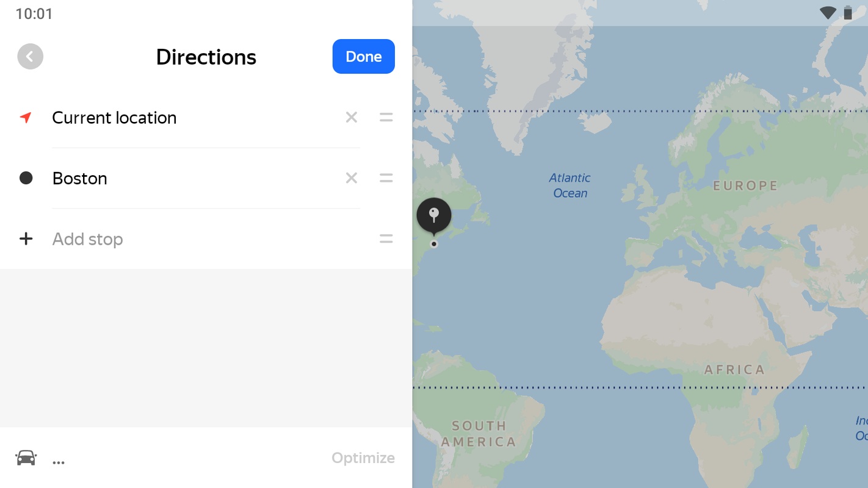Image resolution: width=868 pixels, height=488 pixels.
Task: Click the red current location arrow icon
Action: (x=26, y=117)
